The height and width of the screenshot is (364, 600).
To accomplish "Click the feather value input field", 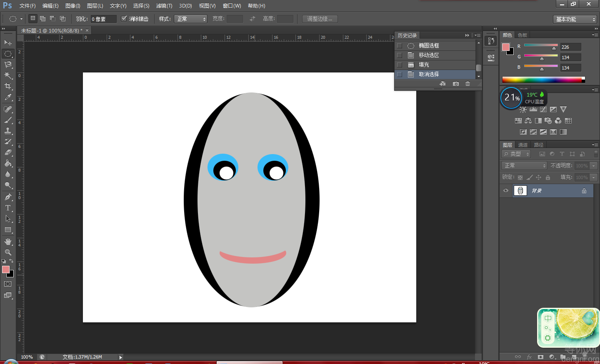I will click(103, 19).
